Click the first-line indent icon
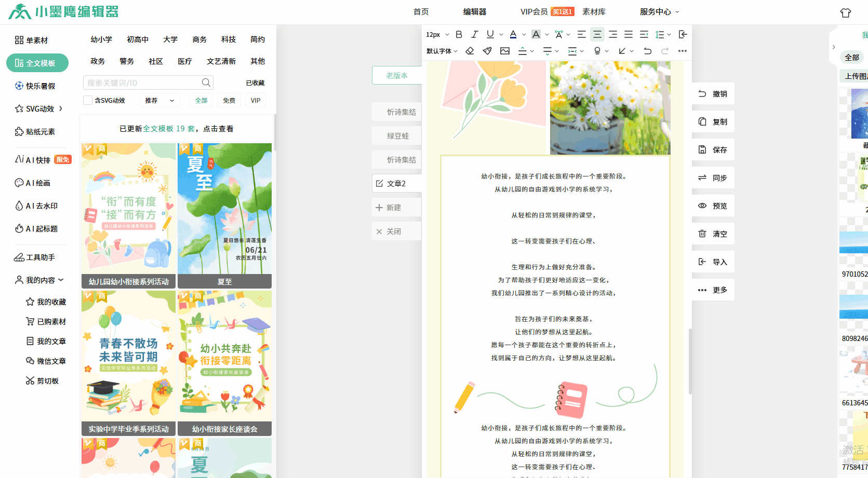The image size is (868, 478). coord(644,34)
